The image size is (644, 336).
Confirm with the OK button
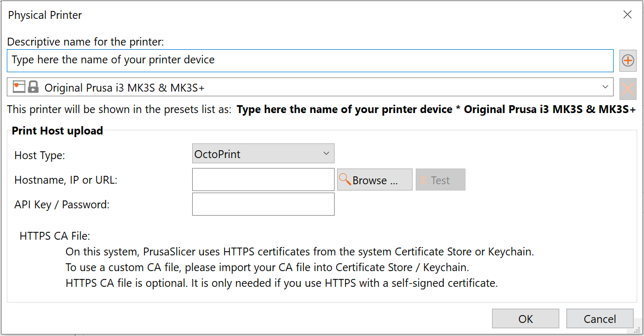[x=526, y=319]
